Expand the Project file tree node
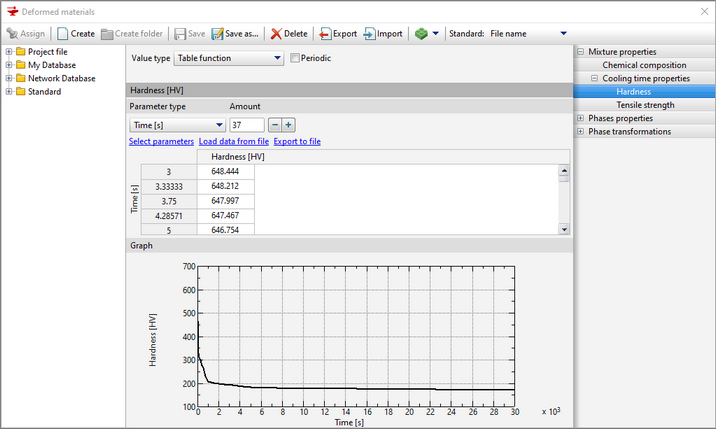The width and height of the screenshot is (716, 429). point(10,52)
